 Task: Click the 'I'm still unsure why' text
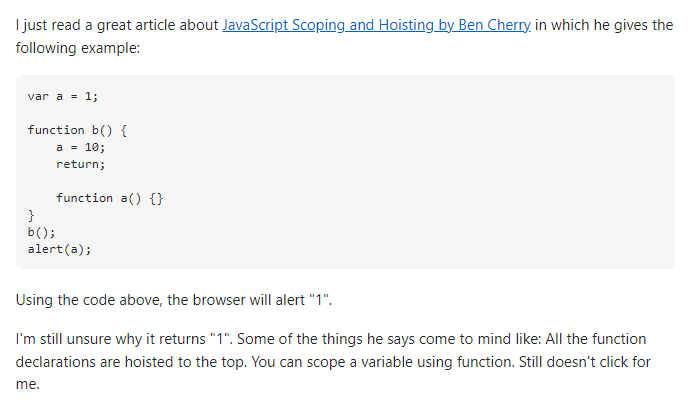click(x=79, y=339)
